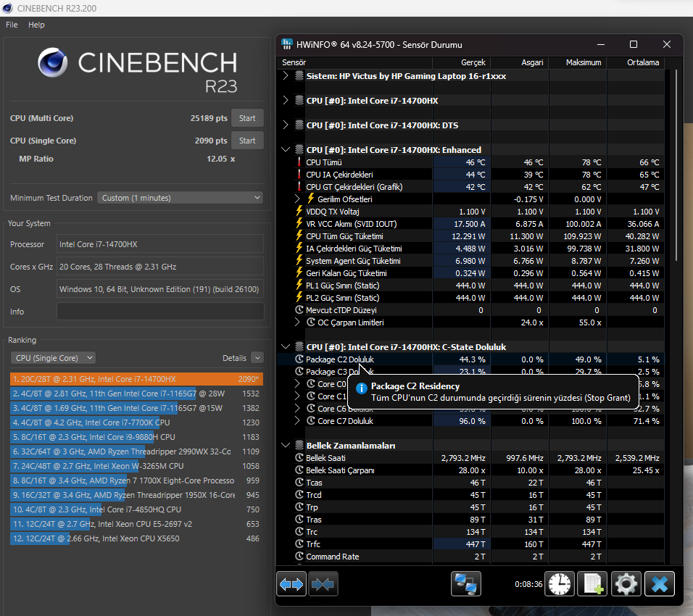Click Ortalama column header
This screenshot has width=693, height=616.
[636, 62]
